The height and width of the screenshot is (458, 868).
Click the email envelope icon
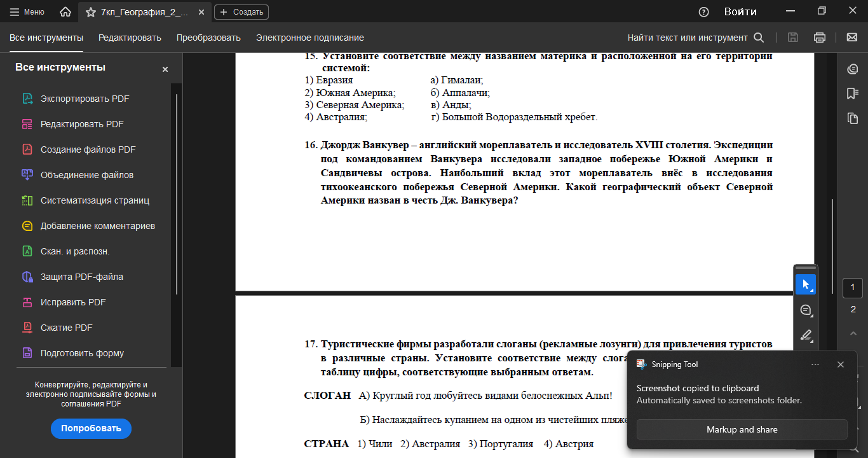point(852,38)
